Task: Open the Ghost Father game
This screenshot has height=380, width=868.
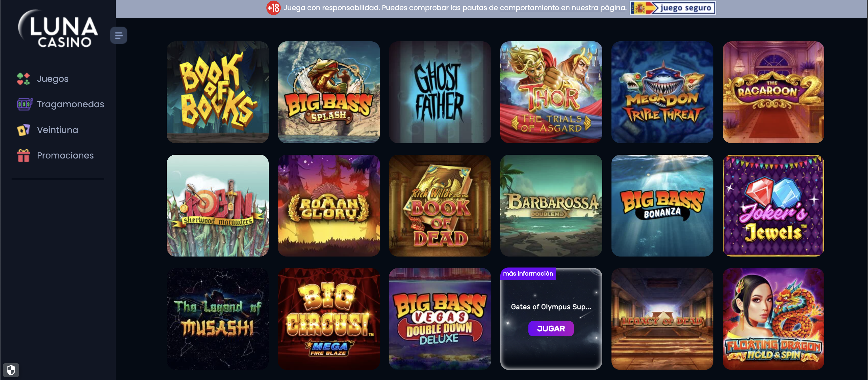Action: (440, 92)
